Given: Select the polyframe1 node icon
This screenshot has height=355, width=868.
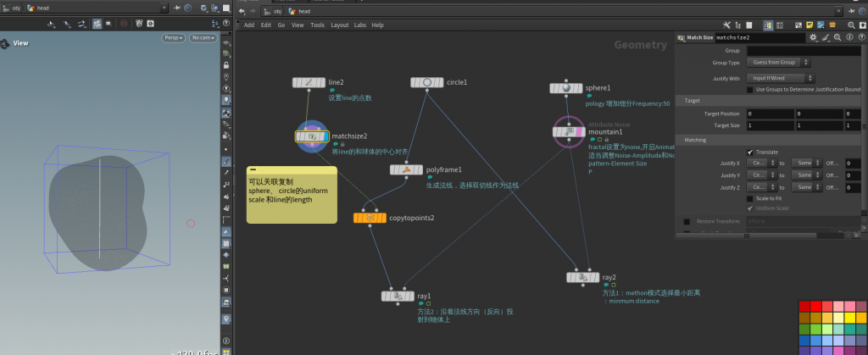Looking at the screenshot, I should [x=407, y=169].
